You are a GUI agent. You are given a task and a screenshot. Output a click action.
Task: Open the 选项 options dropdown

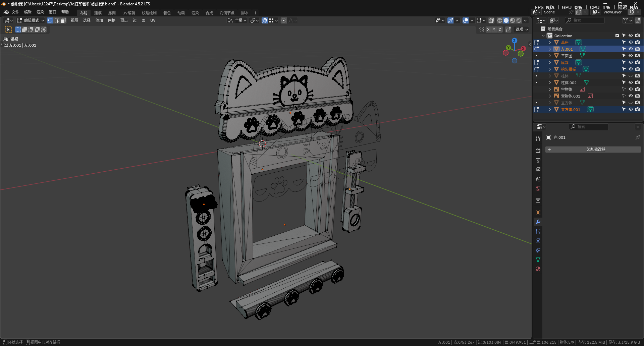(522, 30)
